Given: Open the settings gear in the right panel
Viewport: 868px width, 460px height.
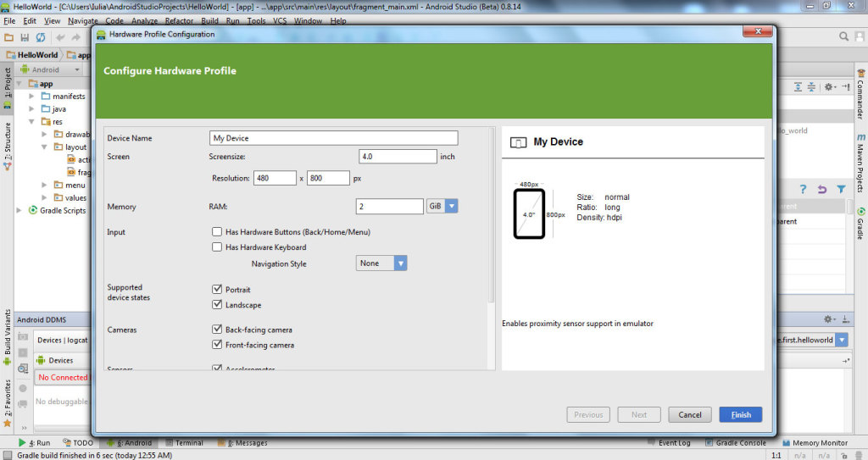Looking at the screenshot, I should click(x=829, y=87).
